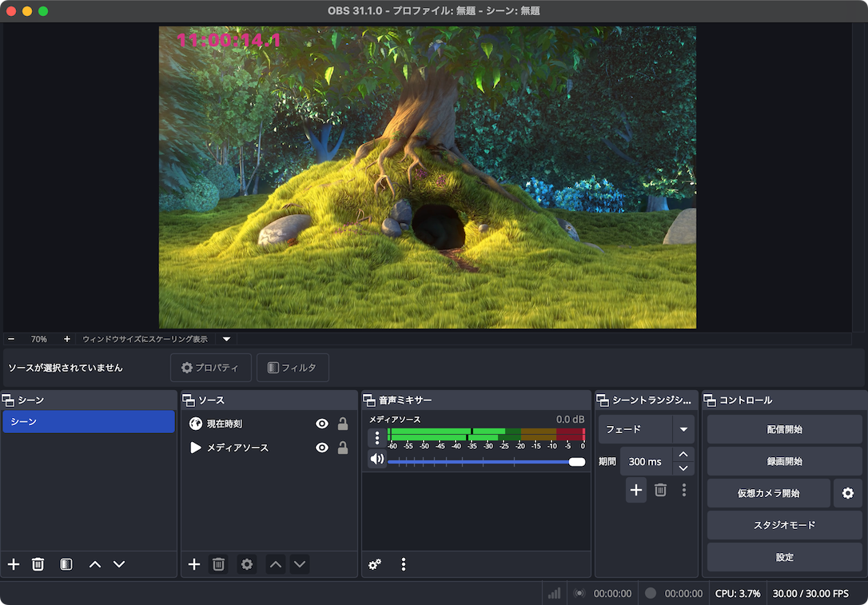This screenshot has height=605, width=868.
Task: Undock the コントロール panel icon
Action: 710,400
